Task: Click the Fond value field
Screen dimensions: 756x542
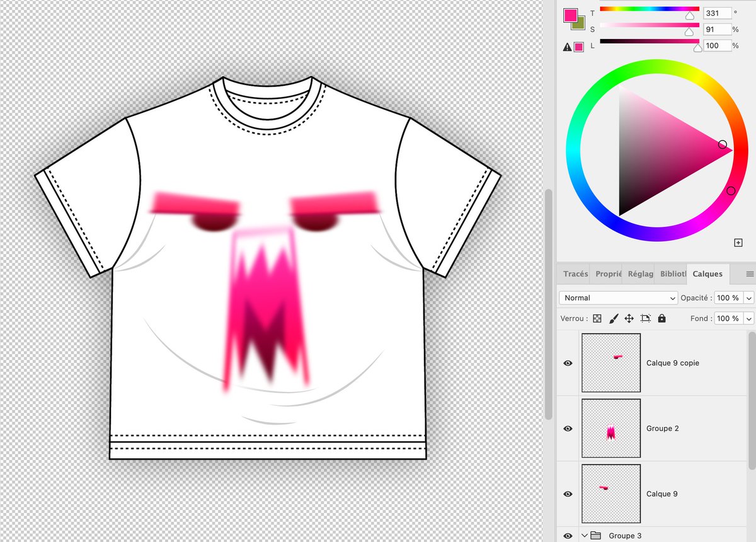Action: (728, 318)
